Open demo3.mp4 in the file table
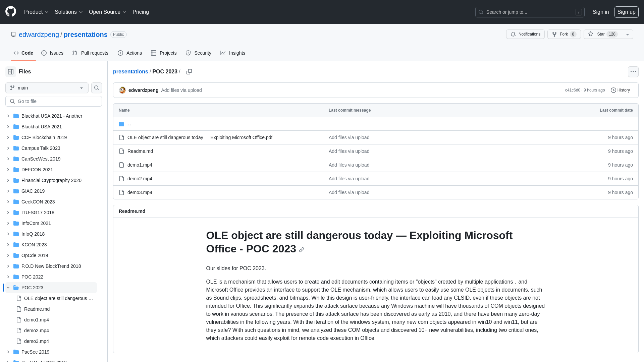The height and width of the screenshot is (362, 644). [x=140, y=192]
